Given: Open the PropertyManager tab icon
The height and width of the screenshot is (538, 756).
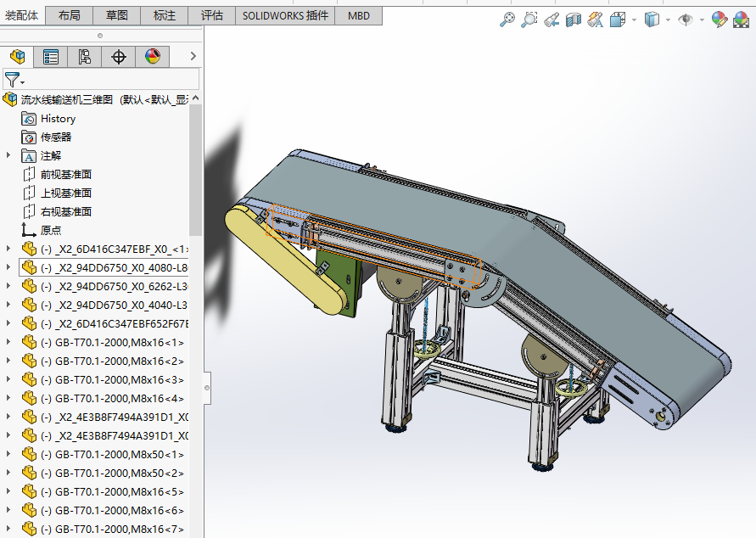Looking at the screenshot, I should point(51,57).
